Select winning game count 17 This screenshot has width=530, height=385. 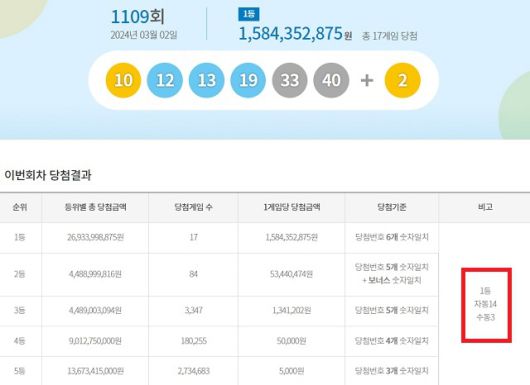pyautogui.click(x=193, y=237)
